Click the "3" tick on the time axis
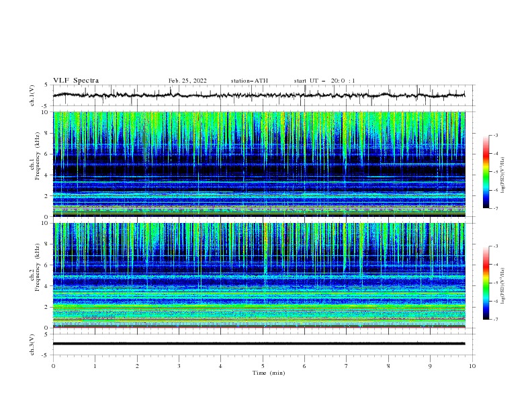532x411 pixels. click(179, 366)
